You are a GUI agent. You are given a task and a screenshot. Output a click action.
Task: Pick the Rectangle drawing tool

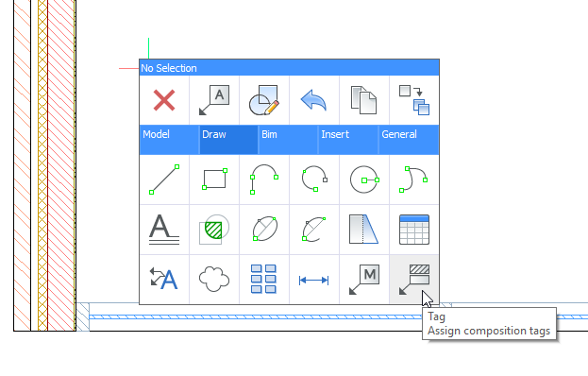tap(214, 179)
